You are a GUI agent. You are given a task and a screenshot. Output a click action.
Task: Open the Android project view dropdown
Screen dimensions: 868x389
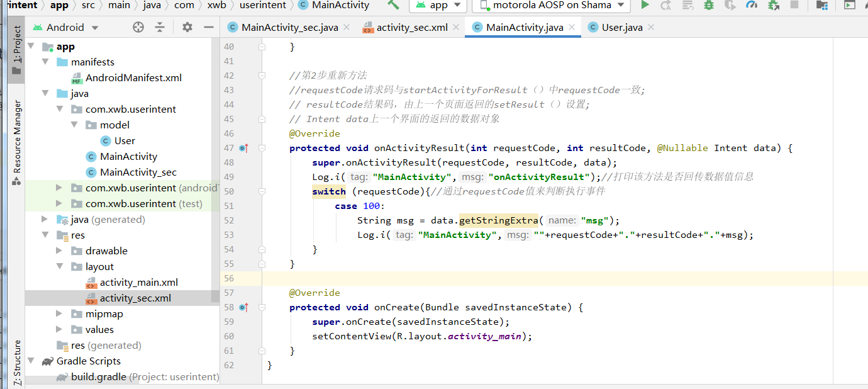click(65, 27)
